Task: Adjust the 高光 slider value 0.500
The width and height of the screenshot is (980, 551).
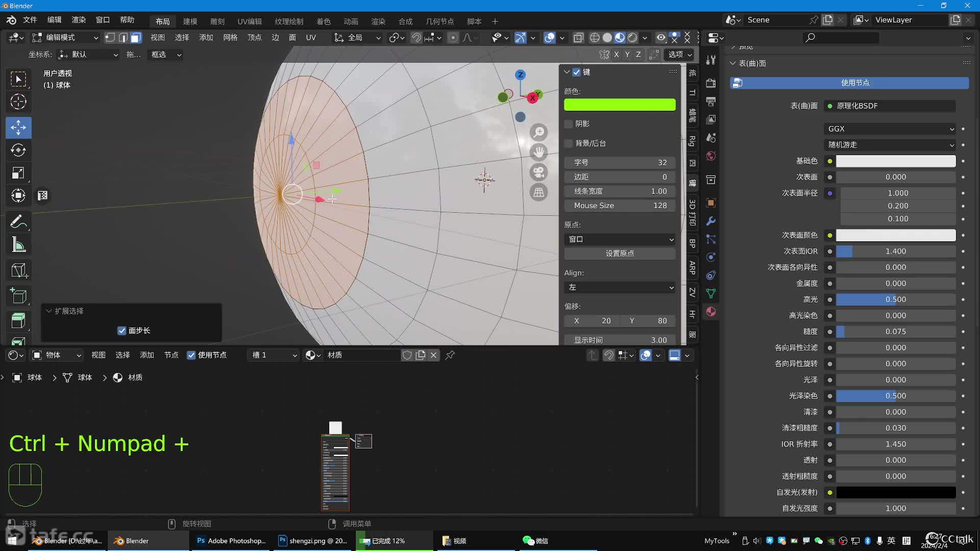Action: 896,299
